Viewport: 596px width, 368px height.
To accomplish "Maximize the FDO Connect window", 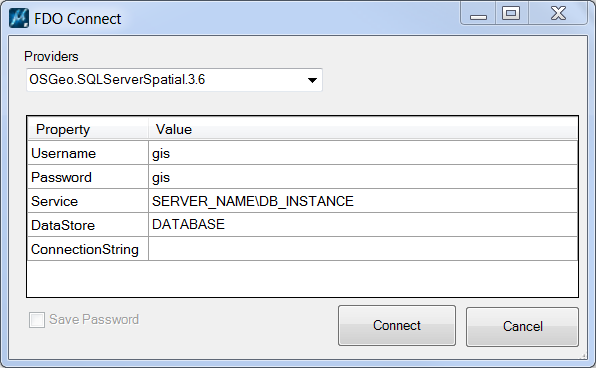I will pos(511,14).
